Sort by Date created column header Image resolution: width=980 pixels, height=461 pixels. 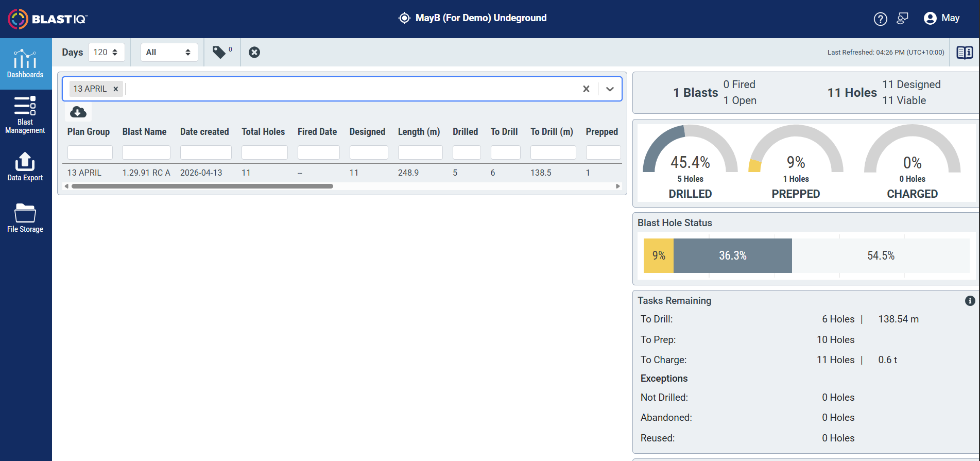[204, 131]
